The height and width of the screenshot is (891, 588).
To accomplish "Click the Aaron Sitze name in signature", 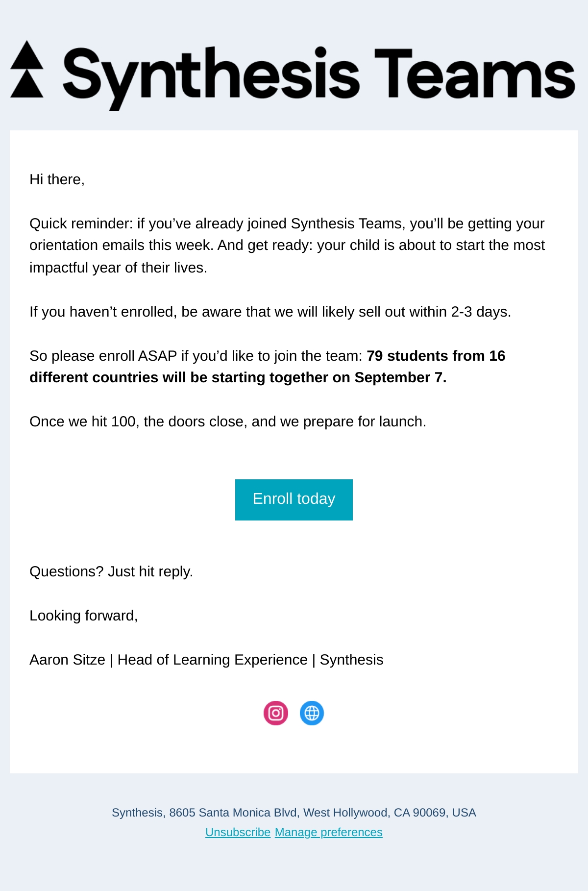I will pos(68,660).
